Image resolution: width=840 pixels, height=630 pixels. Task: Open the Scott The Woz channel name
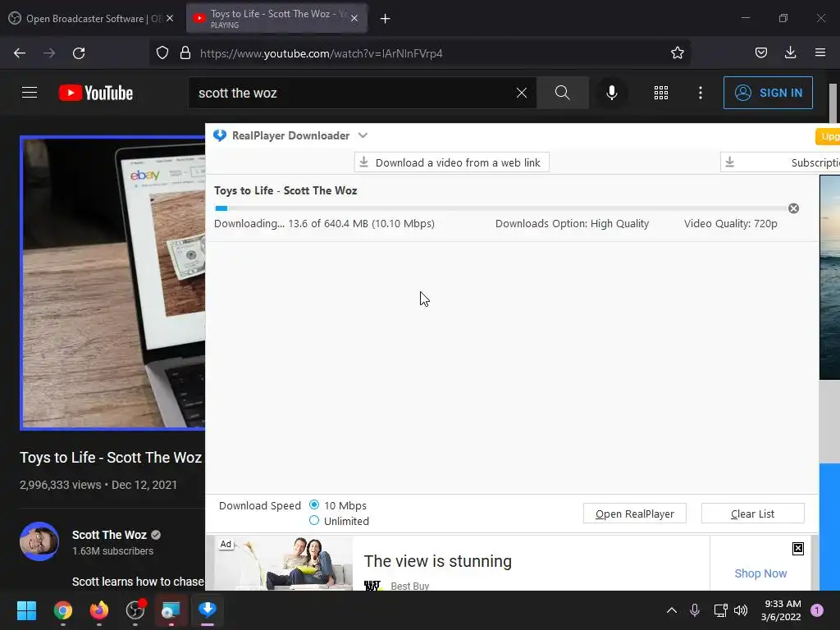[109, 535]
